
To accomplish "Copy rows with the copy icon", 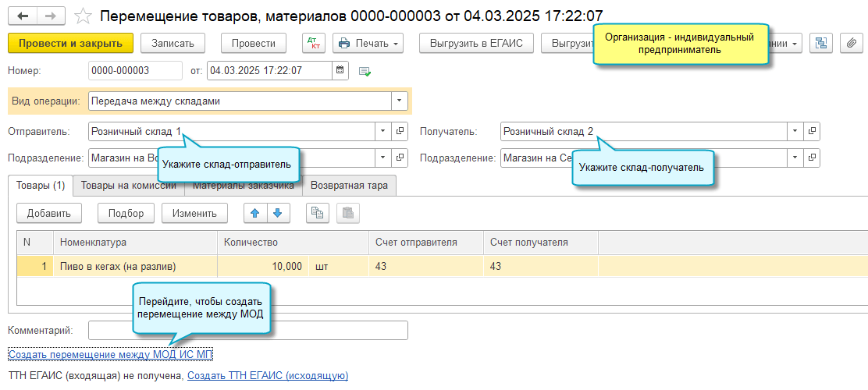I will pyautogui.click(x=318, y=213).
